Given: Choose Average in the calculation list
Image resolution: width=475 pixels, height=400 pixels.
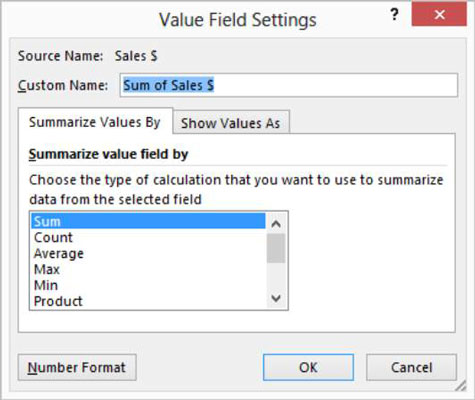Looking at the screenshot, I should tap(148, 253).
